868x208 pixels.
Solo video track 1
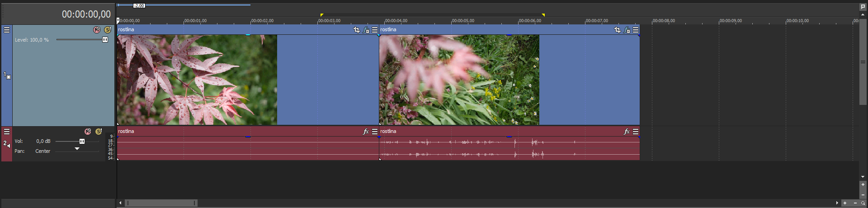pos(108,30)
